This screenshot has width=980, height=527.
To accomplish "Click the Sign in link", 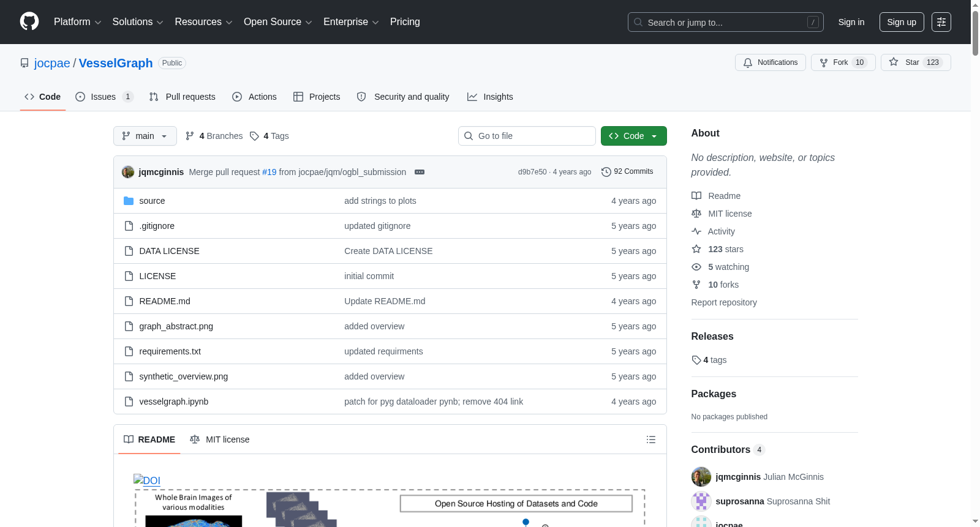I will (851, 22).
